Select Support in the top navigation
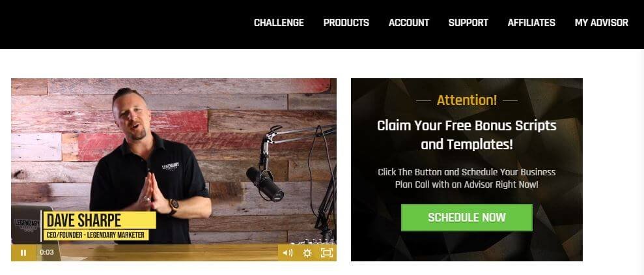644x275 pixels. coord(468,23)
